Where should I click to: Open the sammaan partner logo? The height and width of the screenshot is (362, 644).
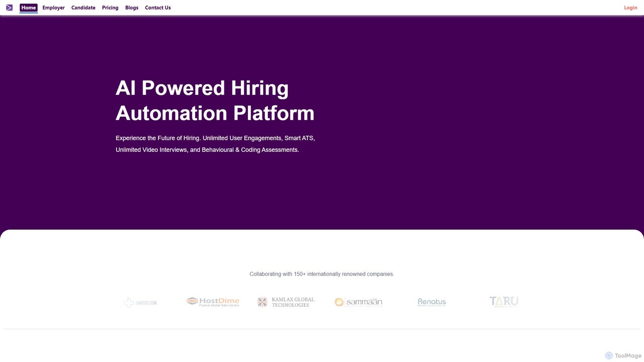(358, 302)
